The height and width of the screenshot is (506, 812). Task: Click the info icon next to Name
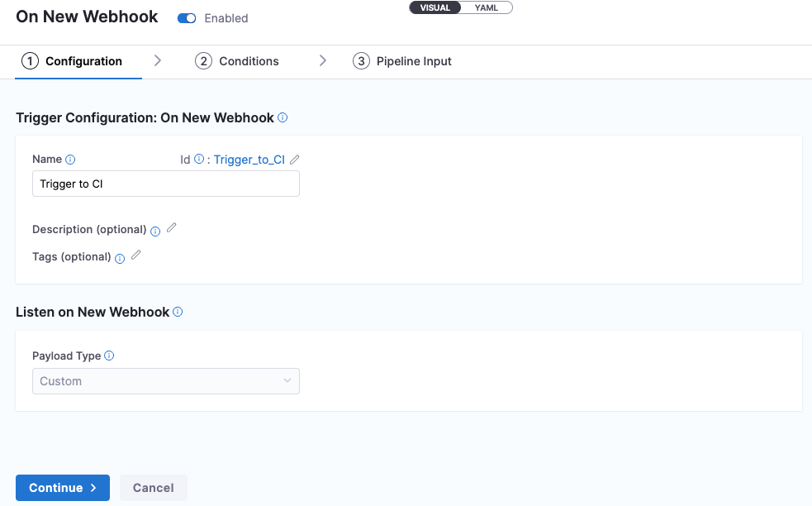[70, 160]
